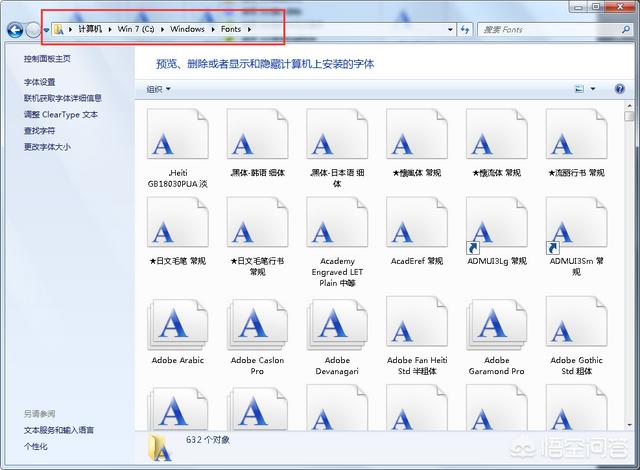Screen dimensions: 640x470
Task: Click the scrollbar down arrow
Action: (x=629, y=425)
